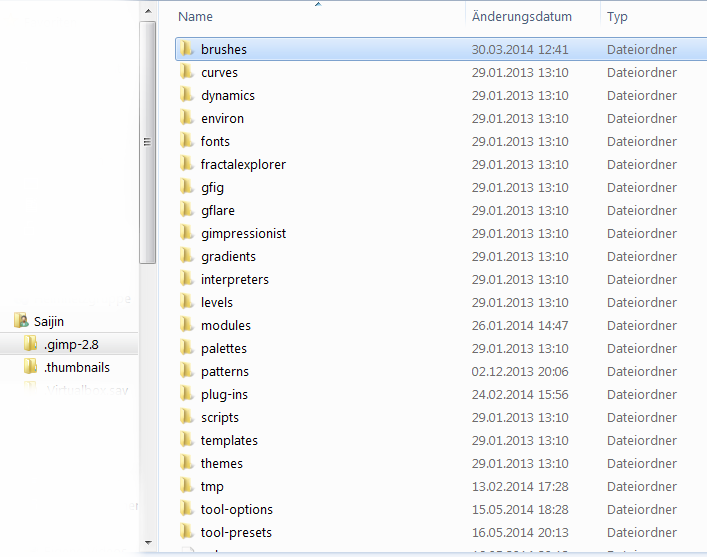
Task: Click the levels folder icon
Action: click(x=186, y=302)
